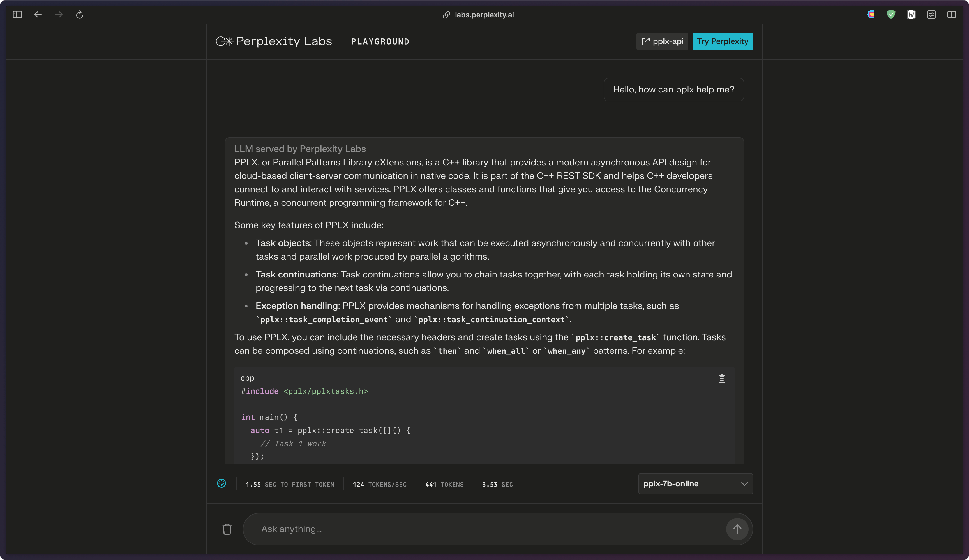The height and width of the screenshot is (560, 969).
Task: Go back using the left arrow
Action: click(x=38, y=15)
